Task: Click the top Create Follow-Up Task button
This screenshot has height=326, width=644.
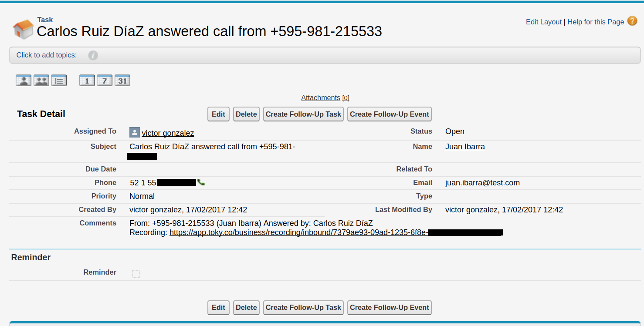Action: 303,114
